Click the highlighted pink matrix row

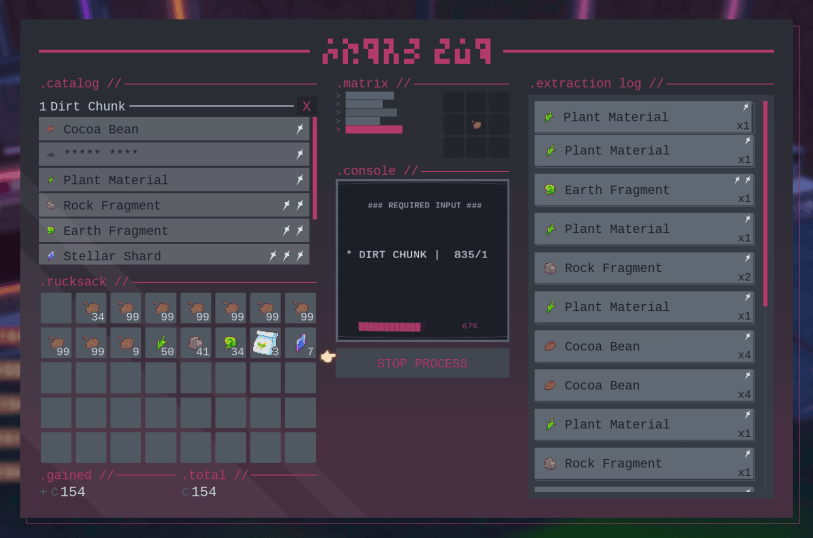[x=374, y=129]
